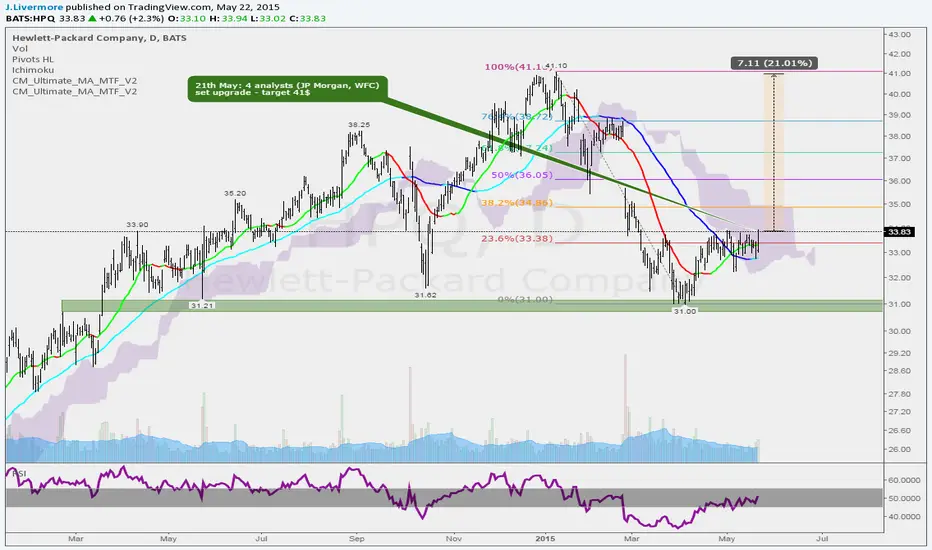
Task: Click the 38.25 pivot high label
Action: click(358, 125)
